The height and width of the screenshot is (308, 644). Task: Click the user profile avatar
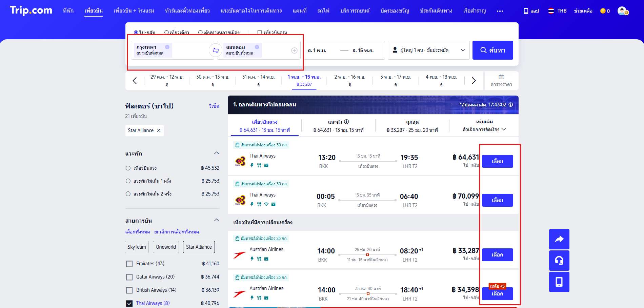point(622,11)
